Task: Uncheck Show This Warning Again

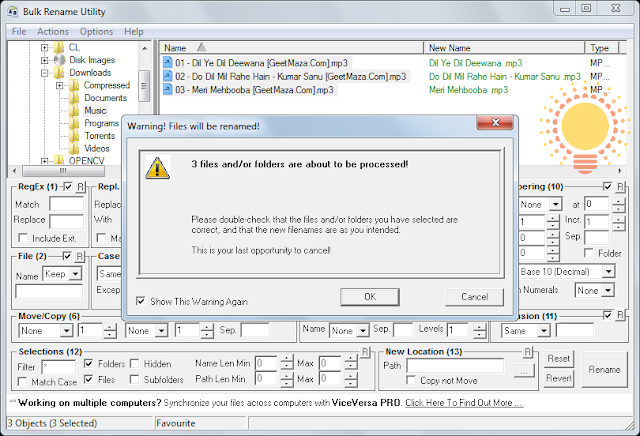Action: [141, 301]
